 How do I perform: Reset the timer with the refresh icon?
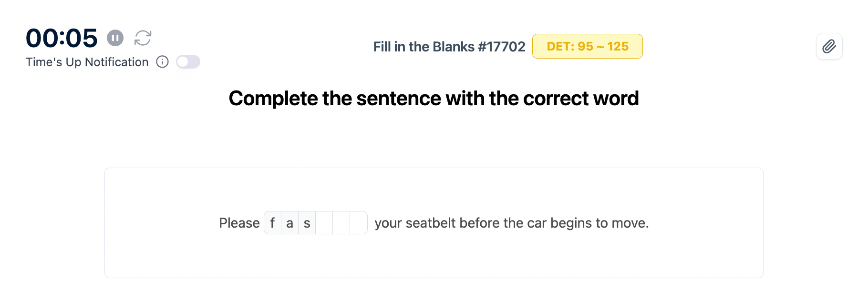143,38
